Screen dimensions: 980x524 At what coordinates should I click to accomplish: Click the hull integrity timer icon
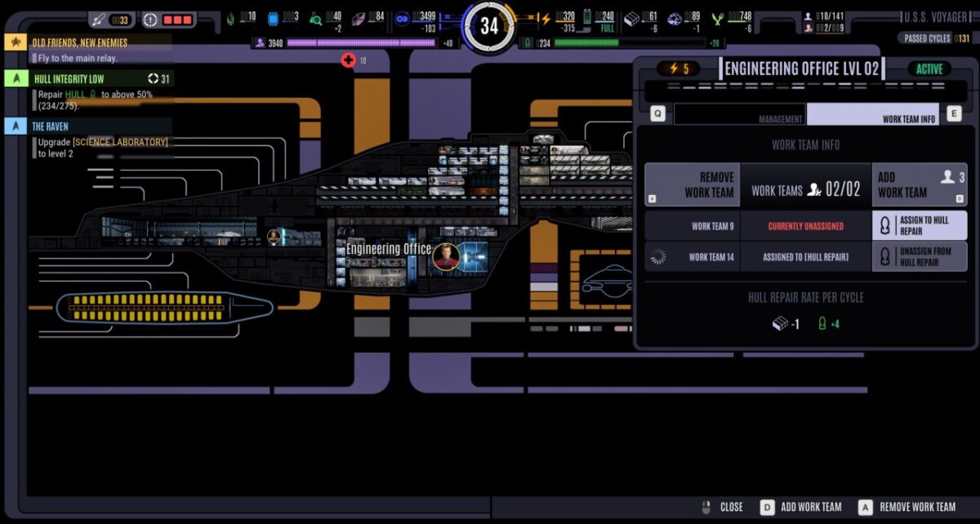coord(153,79)
